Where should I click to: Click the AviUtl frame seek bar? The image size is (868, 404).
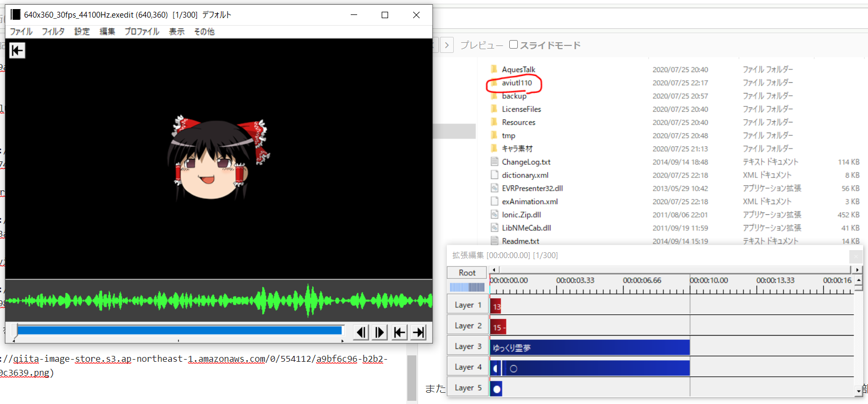[x=179, y=331]
